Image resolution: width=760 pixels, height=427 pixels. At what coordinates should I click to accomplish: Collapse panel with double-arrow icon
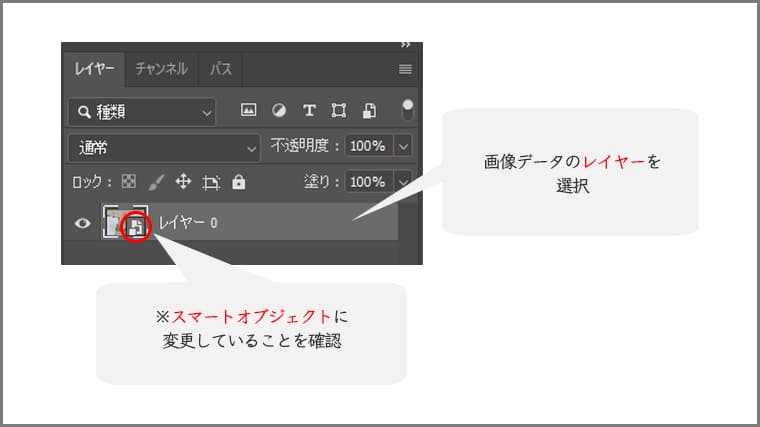point(405,45)
